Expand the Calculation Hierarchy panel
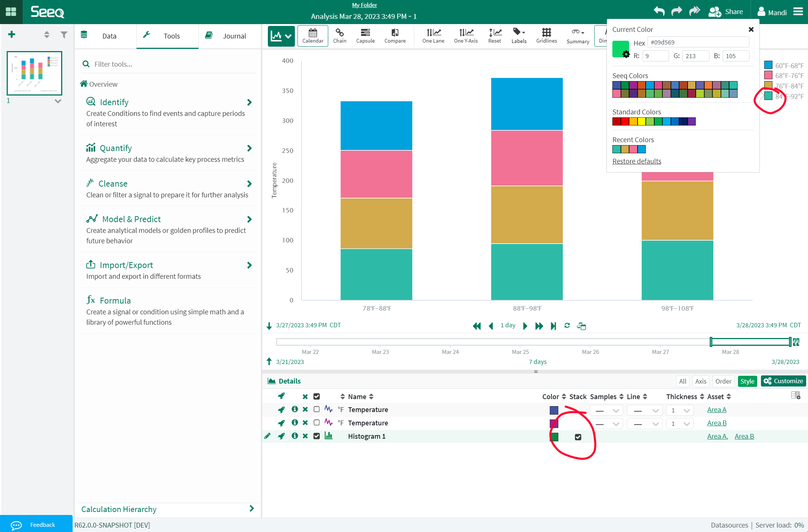808x532 pixels. [x=251, y=509]
